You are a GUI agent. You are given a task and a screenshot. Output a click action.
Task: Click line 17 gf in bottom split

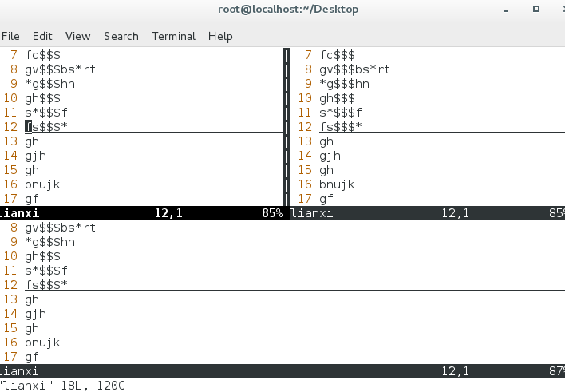point(32,358)
